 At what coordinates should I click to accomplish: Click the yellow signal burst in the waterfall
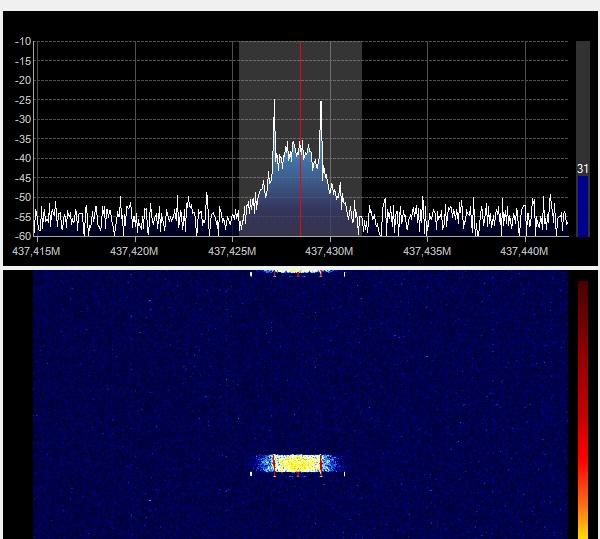297,463
